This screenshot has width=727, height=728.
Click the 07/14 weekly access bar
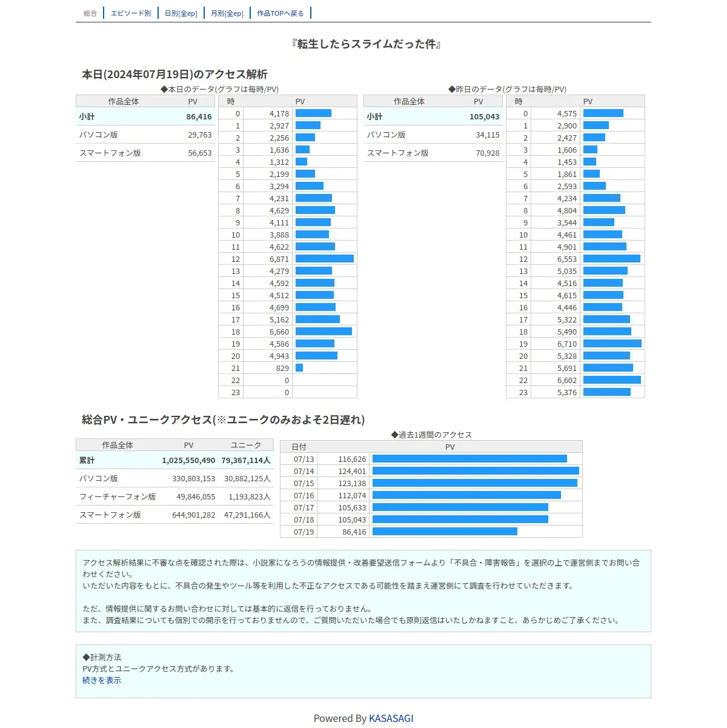(x=476, y=471)
